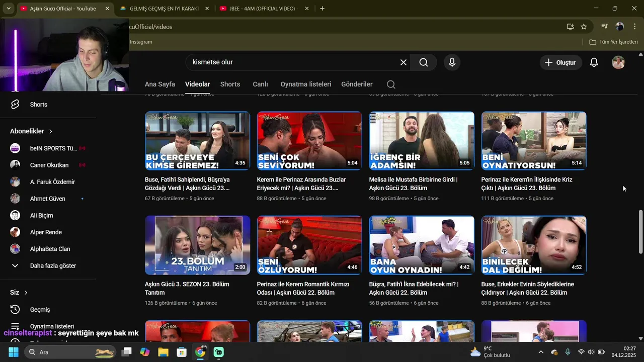Click microphone icon in system tray
The width and height of the screenshot is (644, 362).
[x=568, y=352]
